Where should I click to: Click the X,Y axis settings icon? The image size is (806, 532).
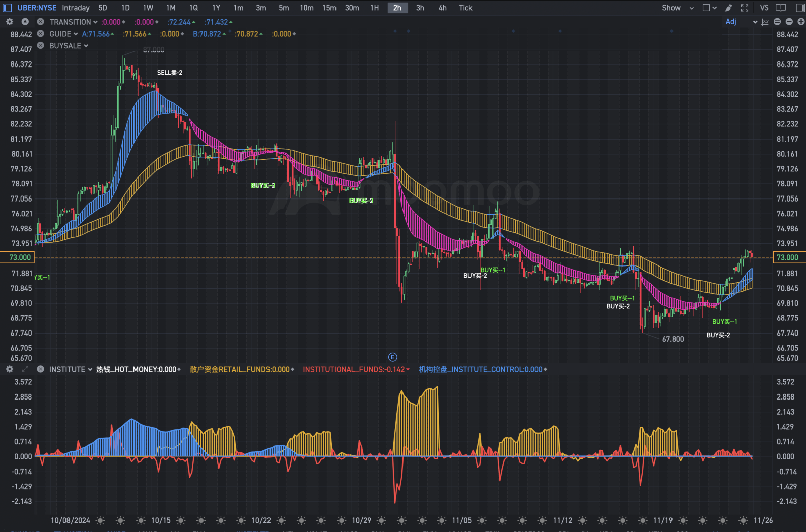765,22
